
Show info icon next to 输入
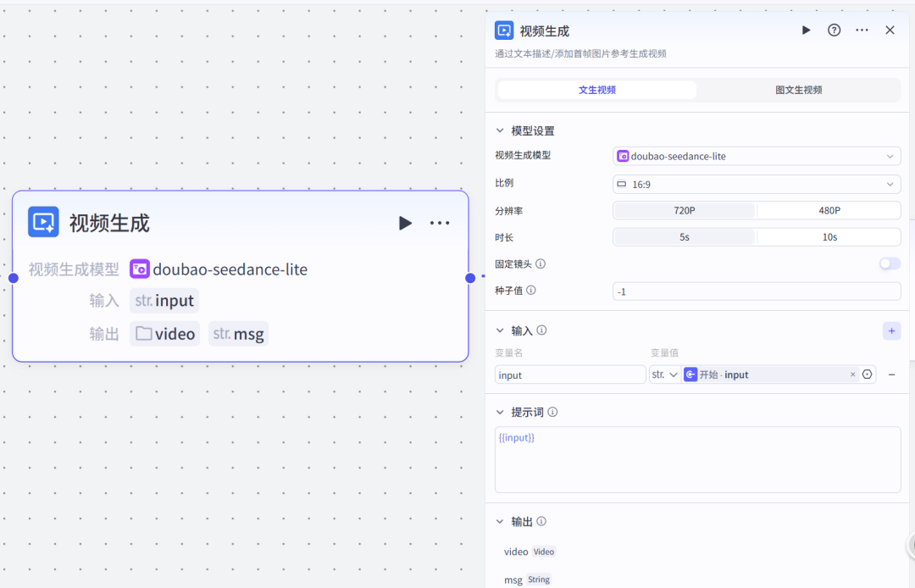[541, 330]
